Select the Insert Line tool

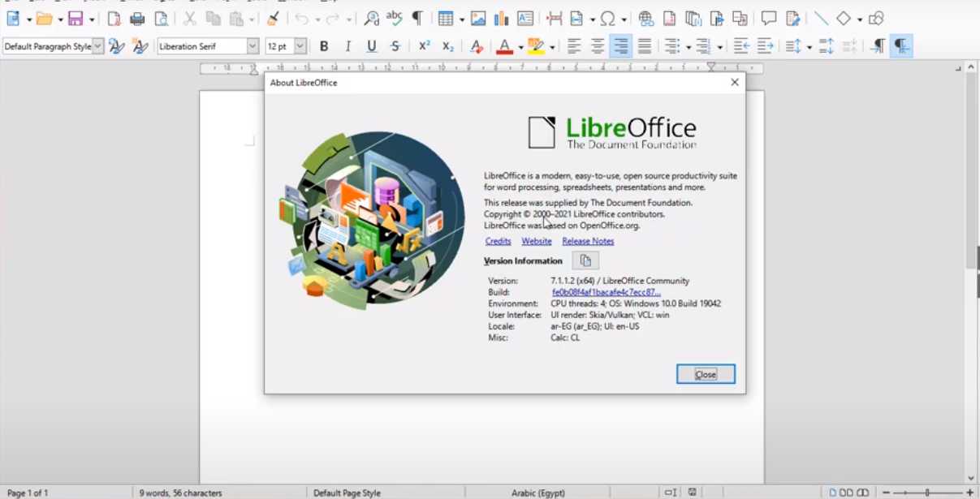pyautogui.click(x=822, y=18)
